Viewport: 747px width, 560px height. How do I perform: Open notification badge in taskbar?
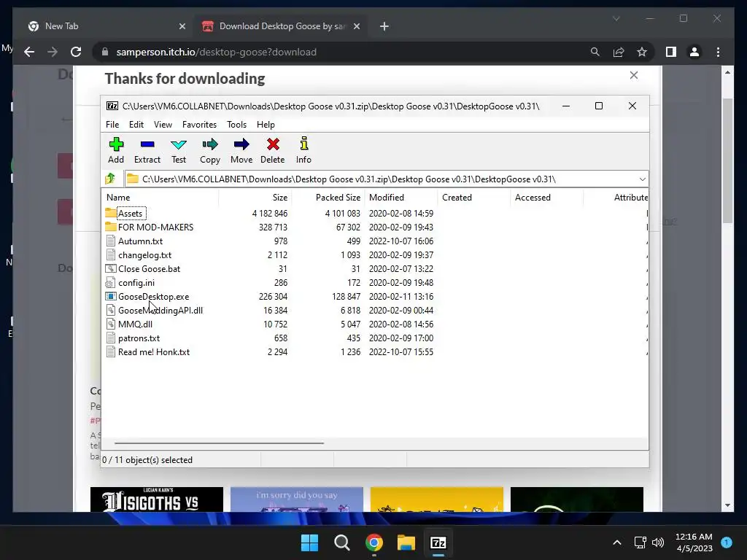pyautogui.click(x=727, y=542)
